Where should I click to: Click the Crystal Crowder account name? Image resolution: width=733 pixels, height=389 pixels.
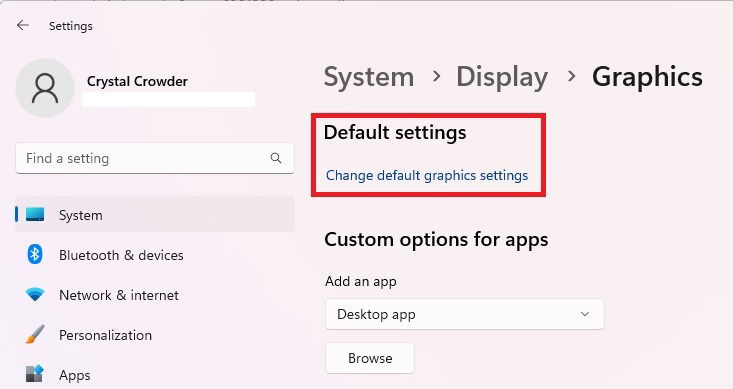(x=137, y=81)
